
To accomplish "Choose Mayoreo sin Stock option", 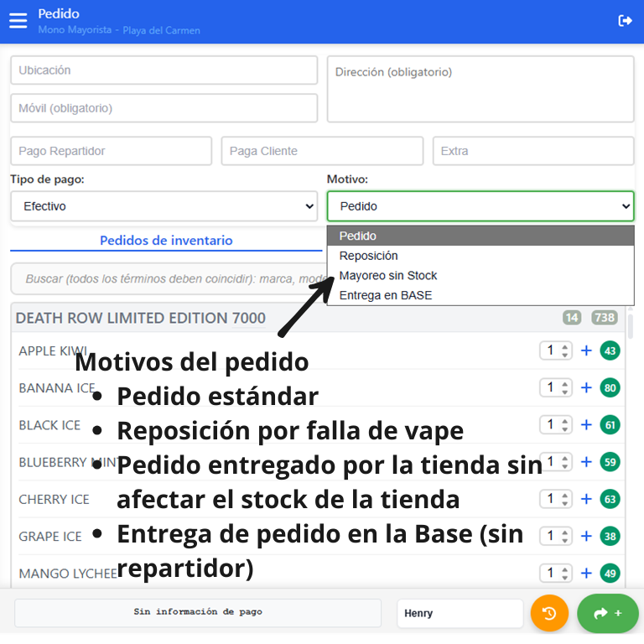I will tap(388, 275).
